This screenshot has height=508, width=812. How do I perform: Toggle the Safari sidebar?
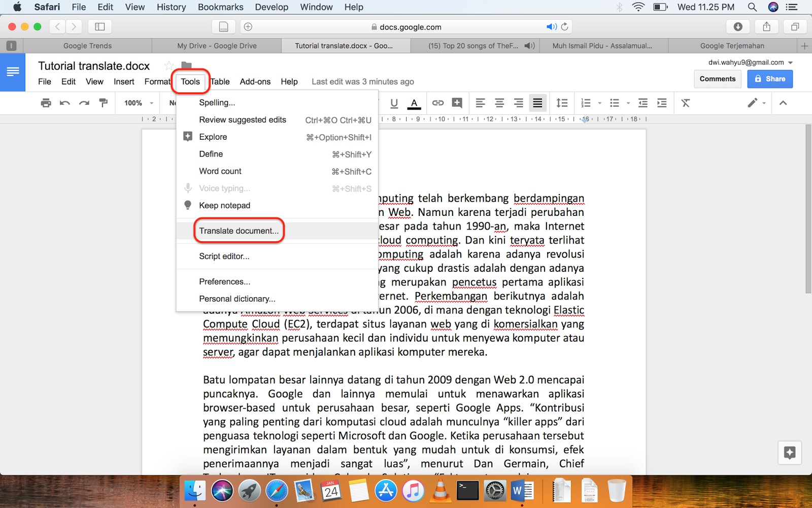pyautogui.click(x=100, y=26)
